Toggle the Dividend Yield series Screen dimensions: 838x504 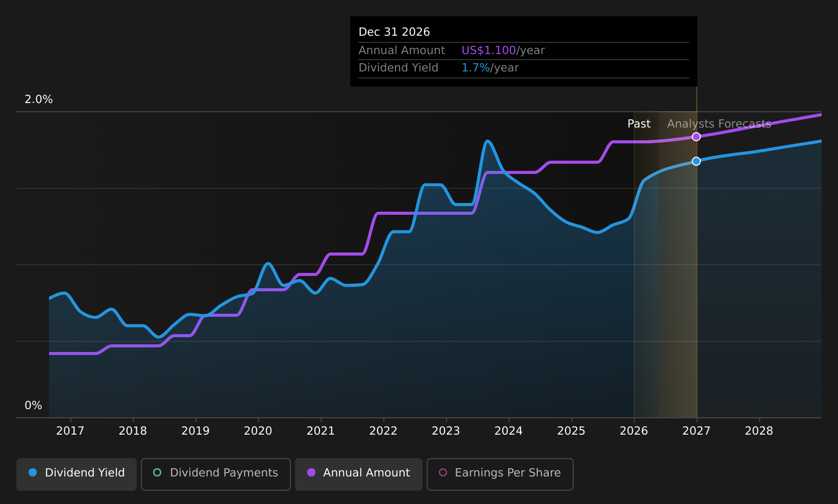pos(77,474)
